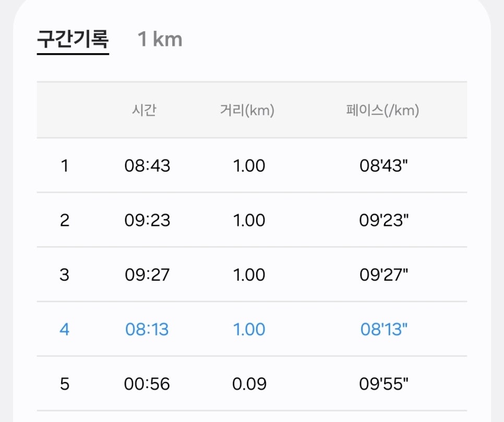
Task: Click lap 2 pace 09'23"
Action: [384, 220]
